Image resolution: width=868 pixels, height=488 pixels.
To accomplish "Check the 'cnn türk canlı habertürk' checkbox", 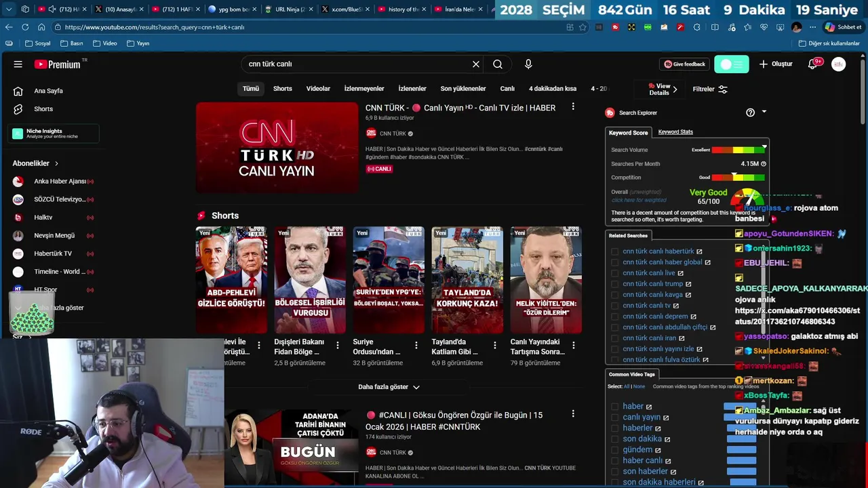I will pos(615,251).
